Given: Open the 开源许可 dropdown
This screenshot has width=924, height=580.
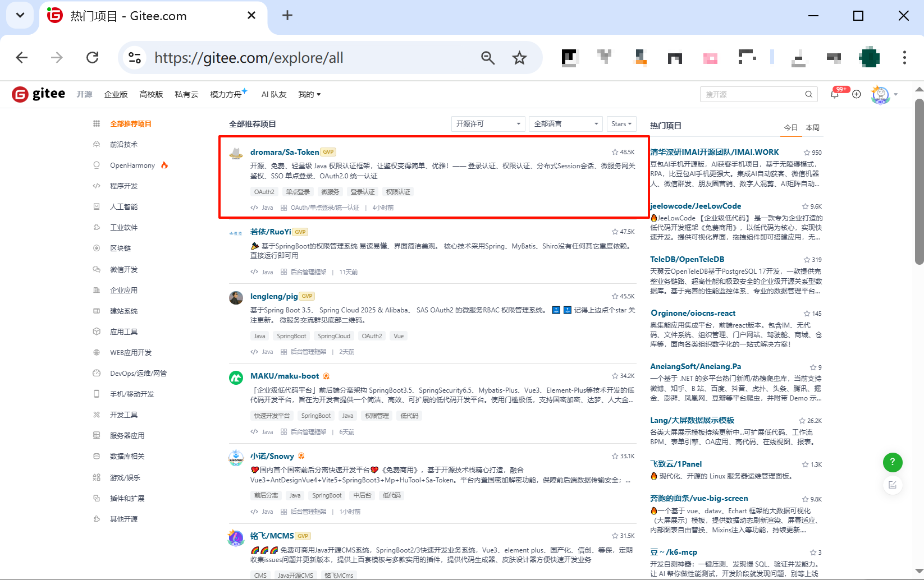Looking at the screenshot, I should tap(487, 123).
